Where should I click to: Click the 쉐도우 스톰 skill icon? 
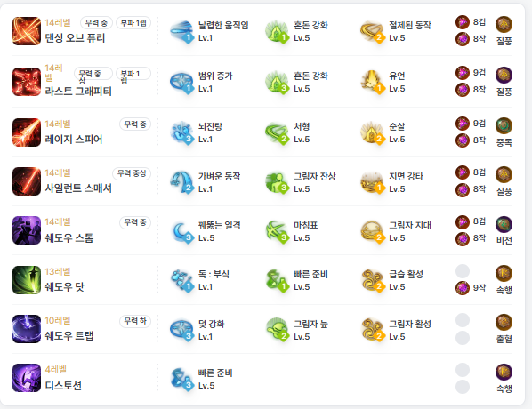[x=27, y=230]
